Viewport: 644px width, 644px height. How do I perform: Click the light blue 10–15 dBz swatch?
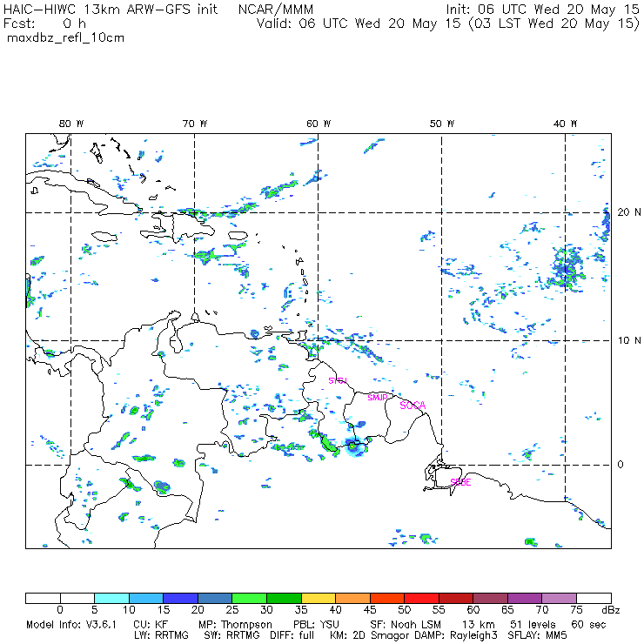point(146,598)
